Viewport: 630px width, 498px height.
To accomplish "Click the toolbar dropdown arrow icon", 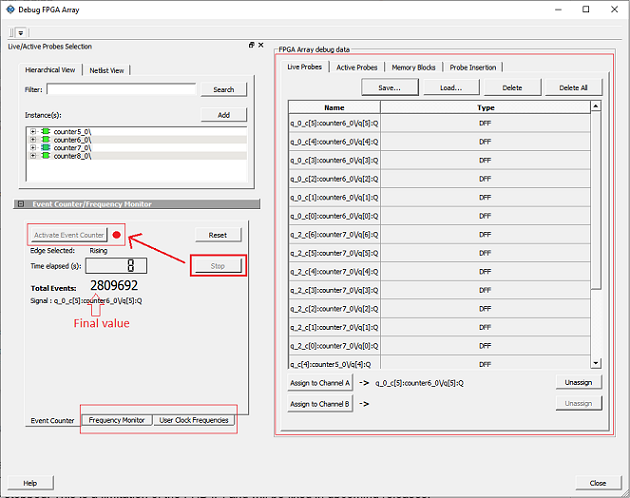I will pos(21,32).
